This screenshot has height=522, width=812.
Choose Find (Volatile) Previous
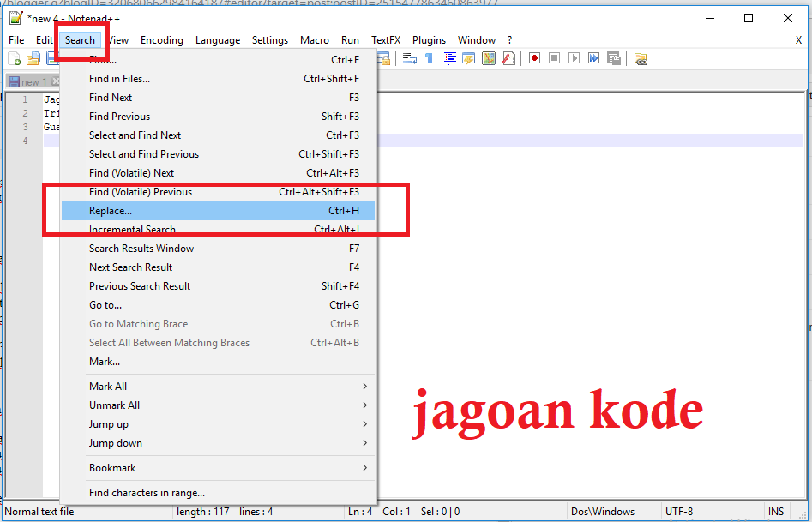tap(218, 192)
